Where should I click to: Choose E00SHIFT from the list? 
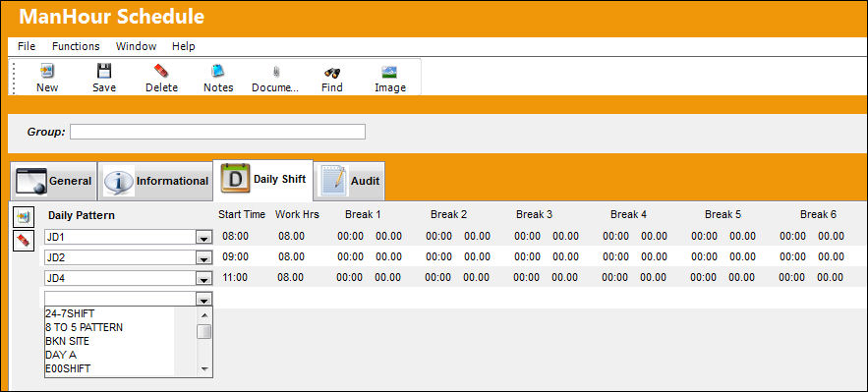68,368
